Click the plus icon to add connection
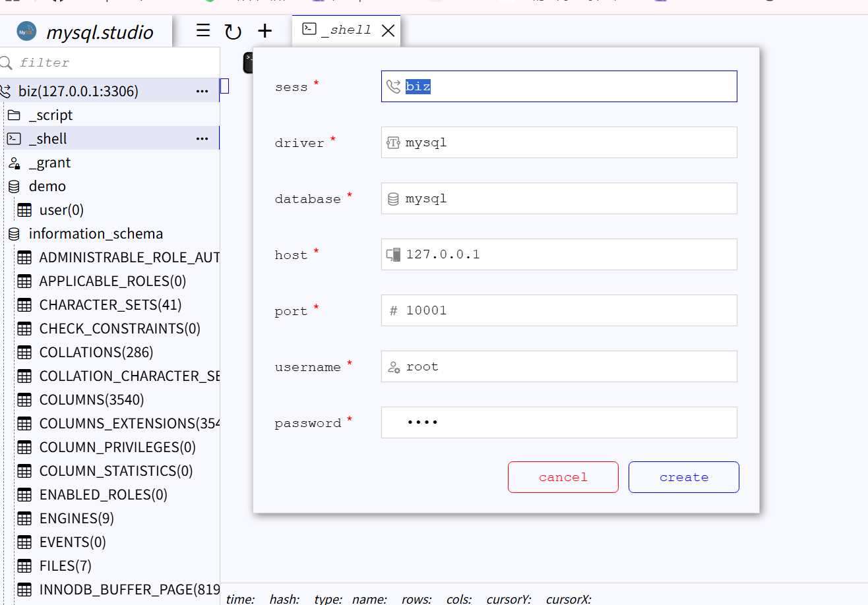This screenshot has height=605, width=868. coord(264,31)
